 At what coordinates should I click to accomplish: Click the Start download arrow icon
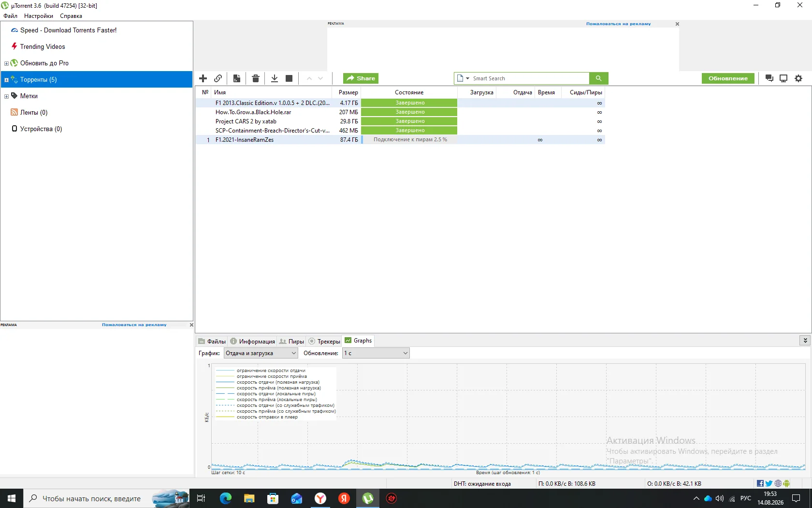pyautogui.click(x=274, y=78)
